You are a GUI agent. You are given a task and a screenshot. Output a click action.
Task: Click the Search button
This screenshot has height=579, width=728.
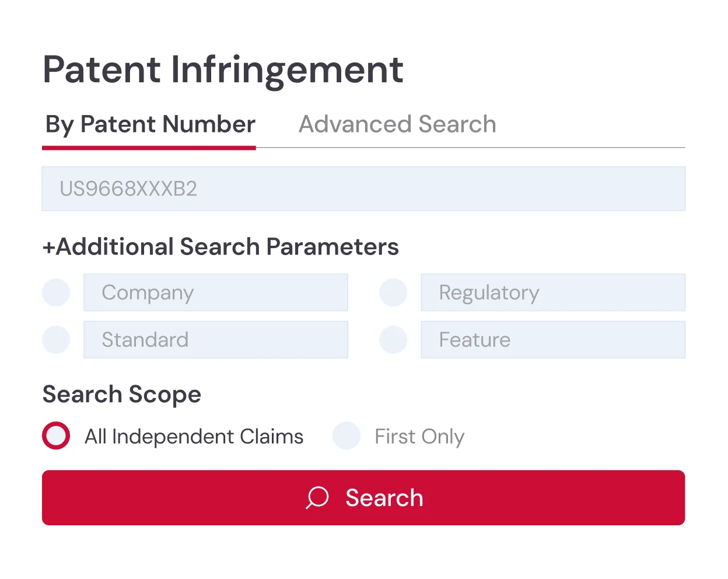(363, 498)
